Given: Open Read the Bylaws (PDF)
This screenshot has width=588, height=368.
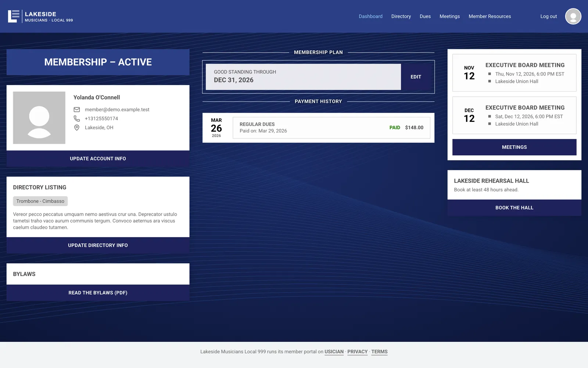Looking at the screenshot, I should [98, 293].
